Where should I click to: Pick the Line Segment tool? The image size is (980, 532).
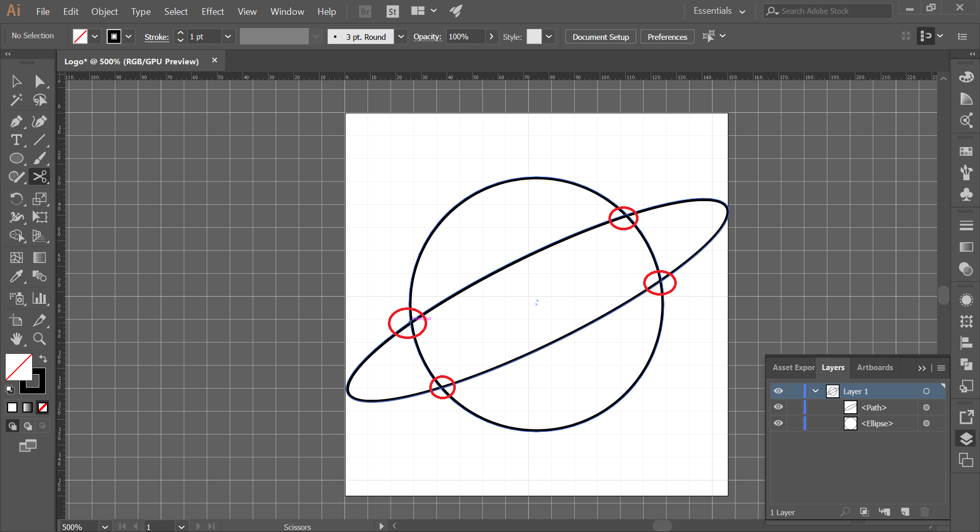pos(39,140)
